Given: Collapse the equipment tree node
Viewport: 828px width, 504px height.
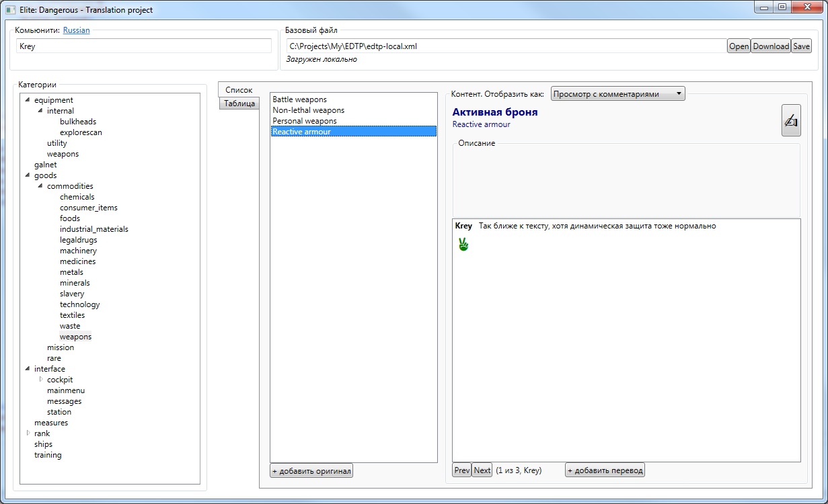Looking at the screenshot, I should 27,100.
